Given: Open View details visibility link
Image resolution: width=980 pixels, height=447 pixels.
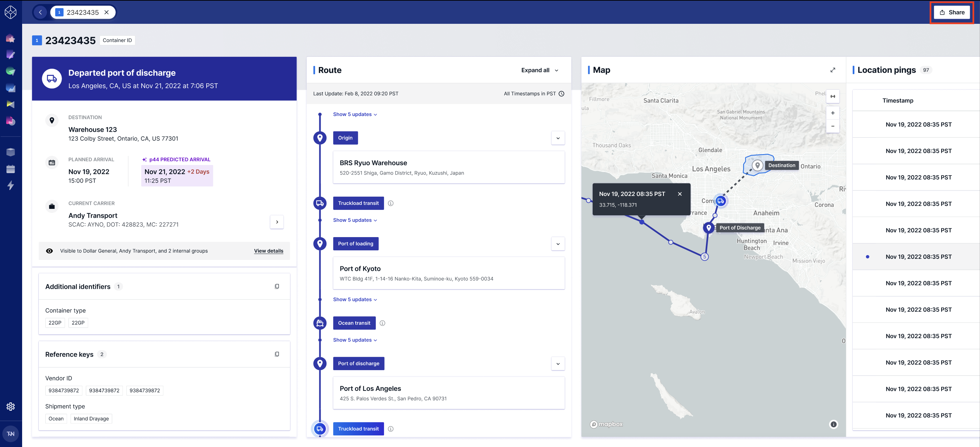Looking at the screenshot, I should point(269,251).
